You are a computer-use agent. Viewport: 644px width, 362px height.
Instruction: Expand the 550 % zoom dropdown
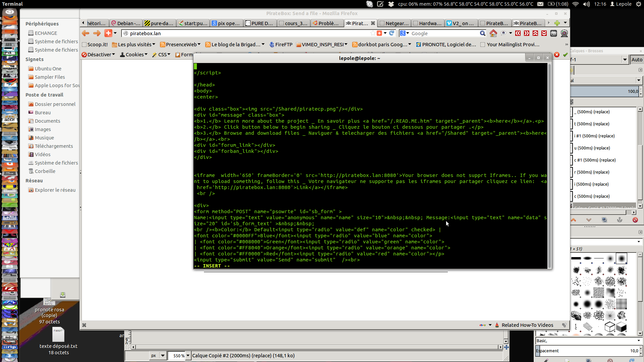coord(188,356)
